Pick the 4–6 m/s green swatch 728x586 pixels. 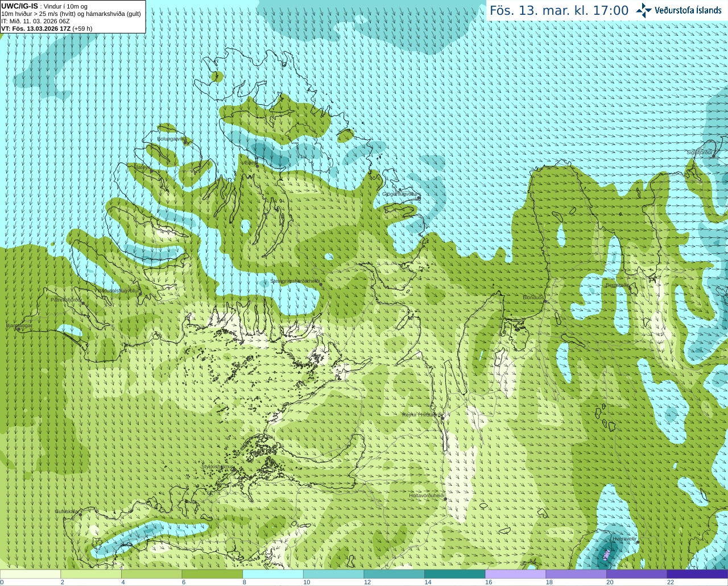151,574
